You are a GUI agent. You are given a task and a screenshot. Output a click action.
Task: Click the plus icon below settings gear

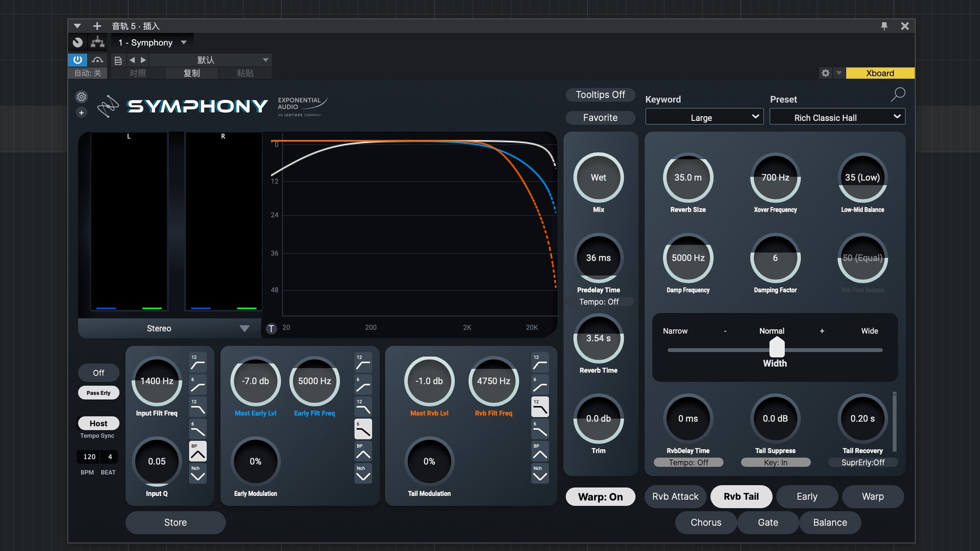click(x=81, y=113)
